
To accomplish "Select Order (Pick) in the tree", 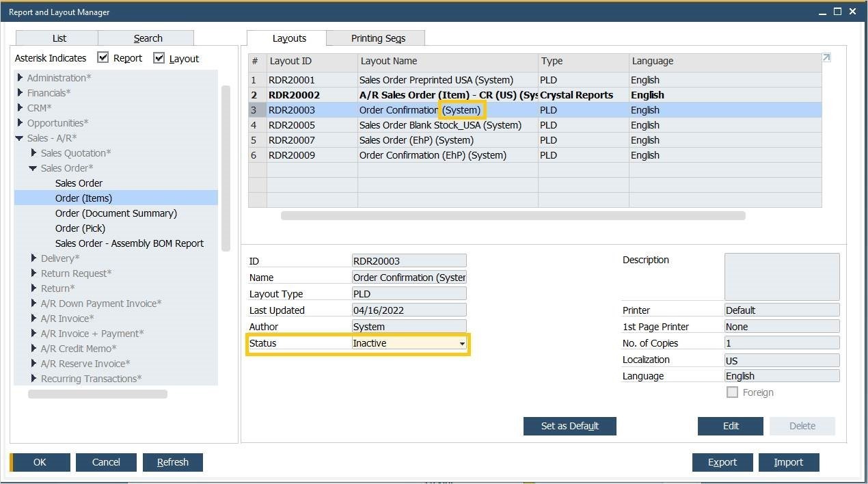I will [x=80, y=228].
